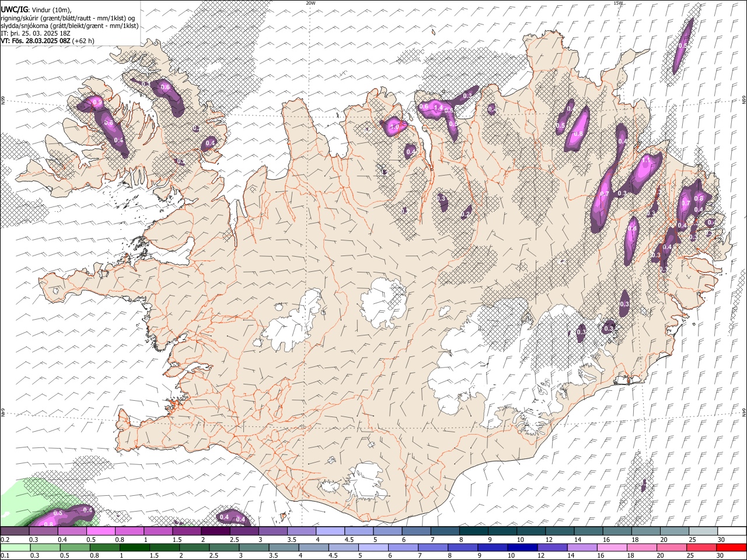
Task: Select dark green lower swatch between 1 and 1.5
Action: coord(134,547)
